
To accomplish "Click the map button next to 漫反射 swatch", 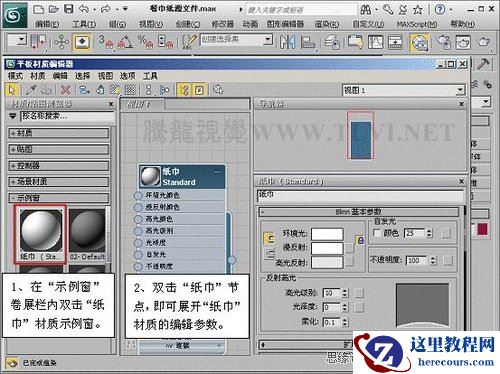I will click(x=349, y=248).
